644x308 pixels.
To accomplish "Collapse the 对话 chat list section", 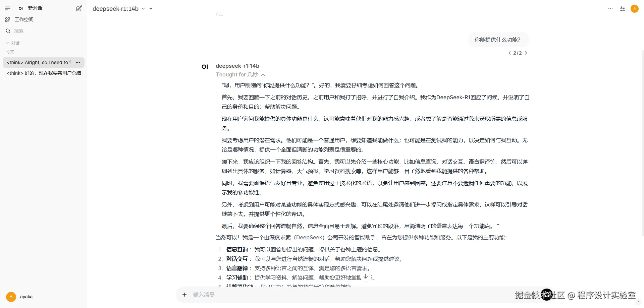I will [x=13, y=43].
